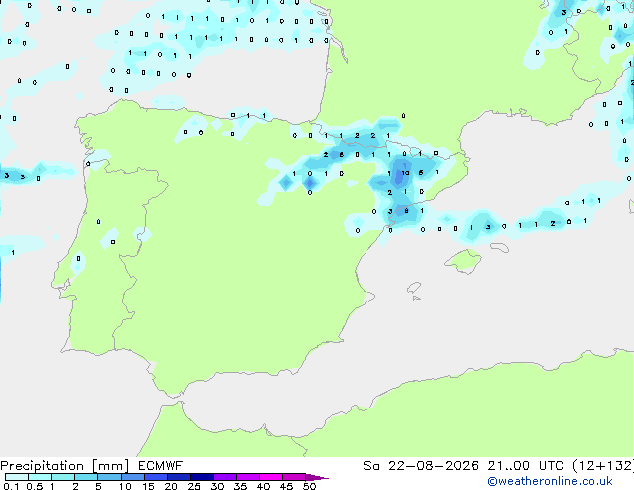Click the 'Precipitation [mm]' title text

pyautogui.click(x=65, y=466)
